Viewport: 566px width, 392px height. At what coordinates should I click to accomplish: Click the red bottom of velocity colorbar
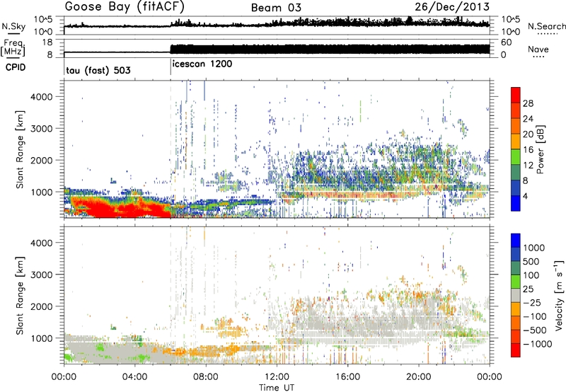click(x=516, y=350)
